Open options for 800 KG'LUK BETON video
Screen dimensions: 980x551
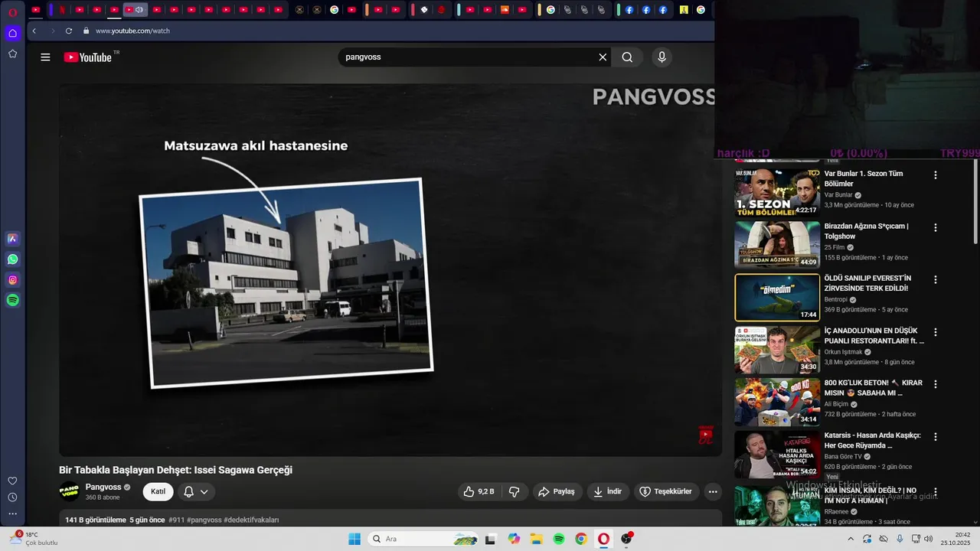point(935,384)
